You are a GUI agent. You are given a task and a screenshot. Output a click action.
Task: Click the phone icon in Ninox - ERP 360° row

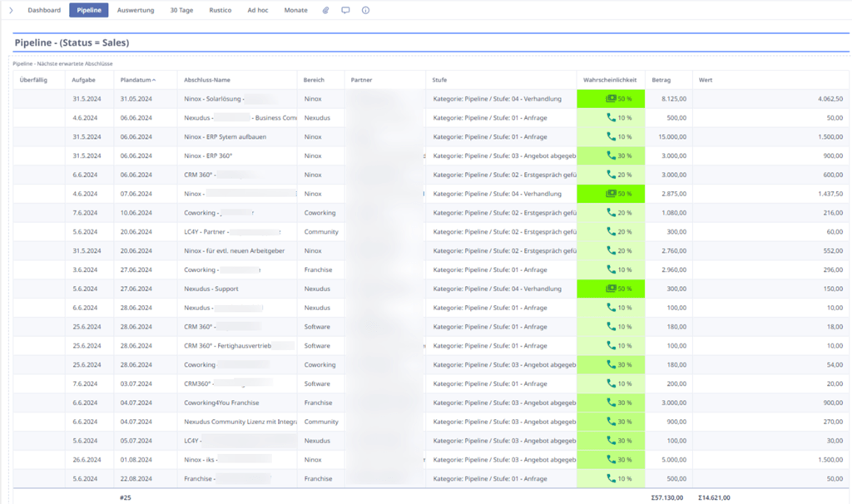612,156
